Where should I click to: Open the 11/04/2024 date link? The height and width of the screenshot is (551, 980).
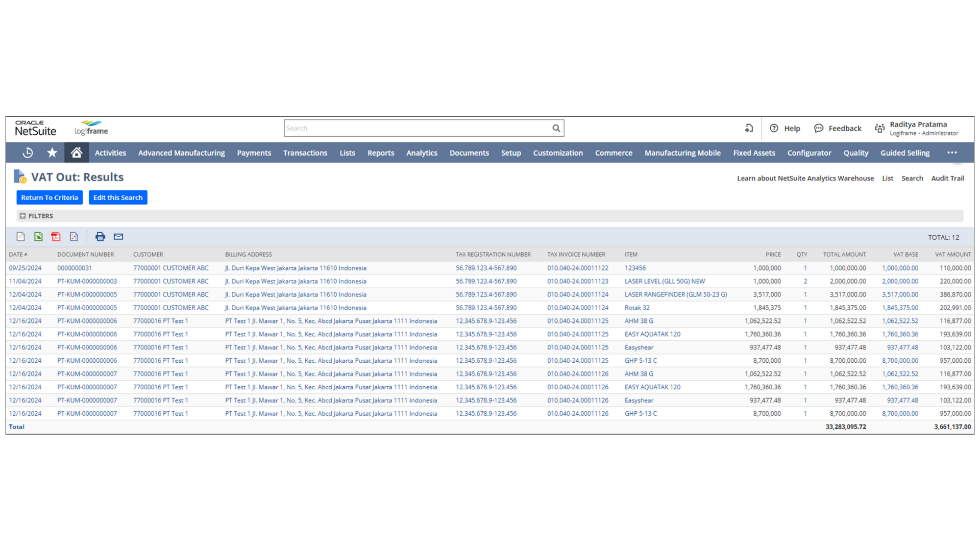point(25,281)
